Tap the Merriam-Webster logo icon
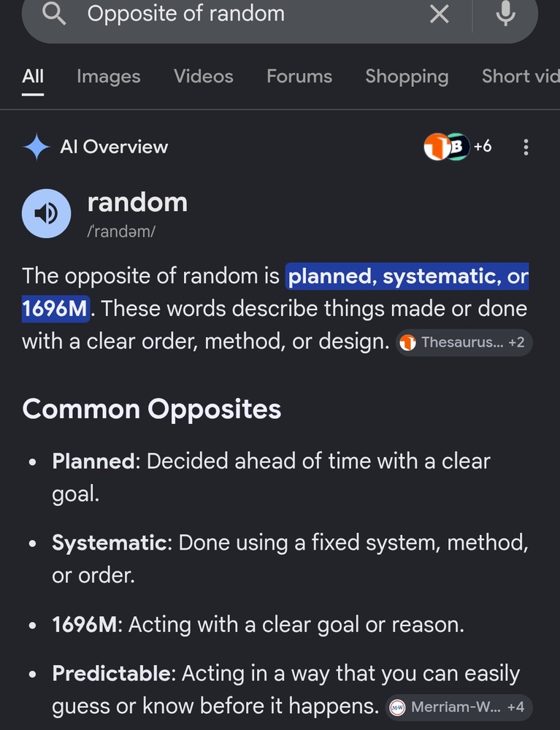Viewport: 560px width, 730px height. [x=397, y=707]
